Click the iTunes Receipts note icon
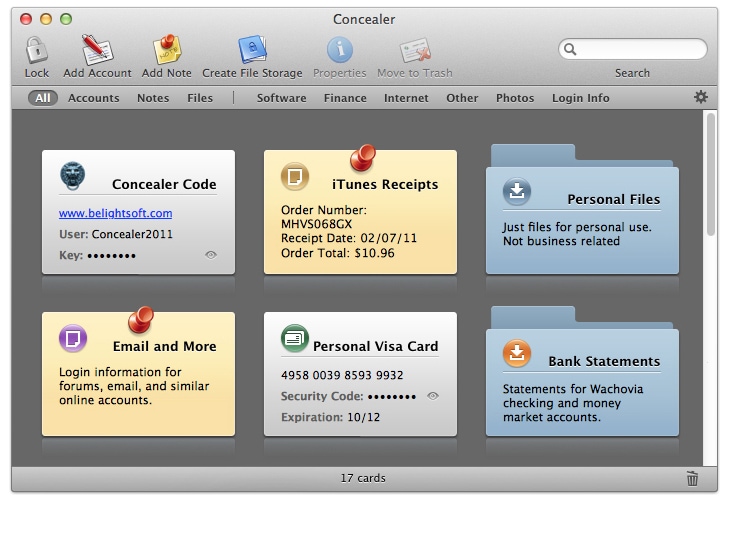 tap(295, 176)
